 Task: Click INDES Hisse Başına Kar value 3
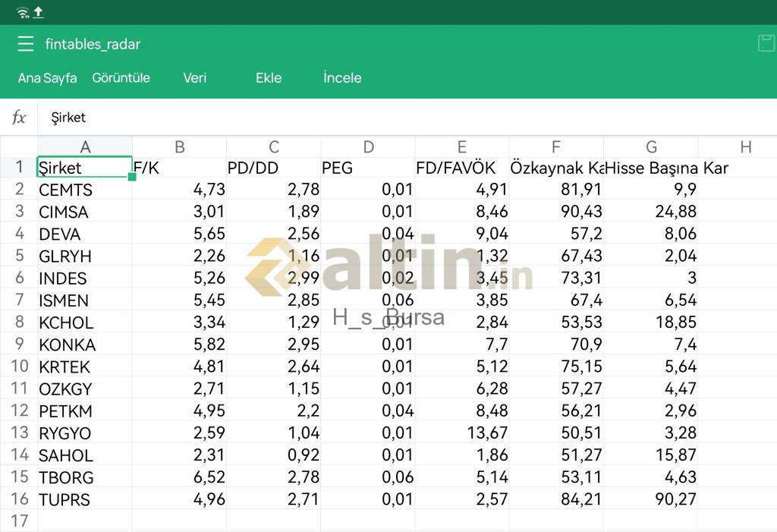pos(650,278)
